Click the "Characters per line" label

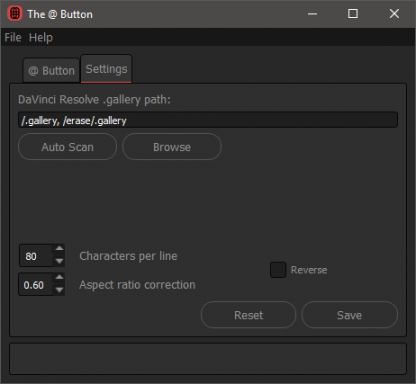[x=128, y=256]
